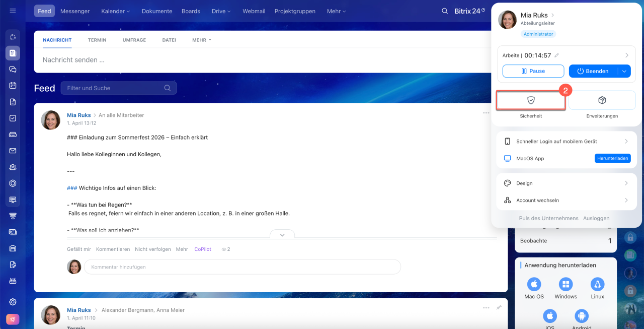Click the Linux download icon

(x=597, y=284)
